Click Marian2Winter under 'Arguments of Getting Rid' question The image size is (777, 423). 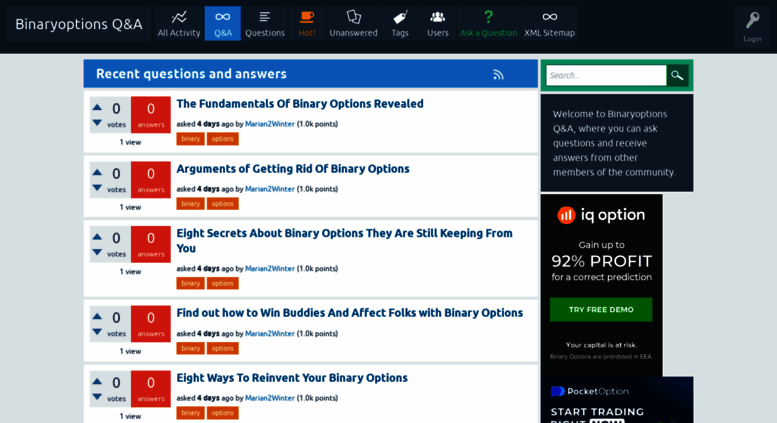click(270, 189)
